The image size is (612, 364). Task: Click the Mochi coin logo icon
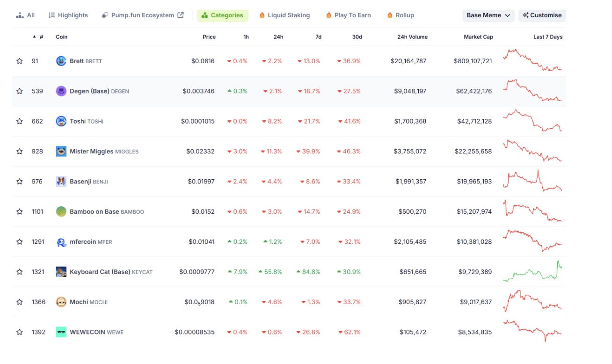61,302
